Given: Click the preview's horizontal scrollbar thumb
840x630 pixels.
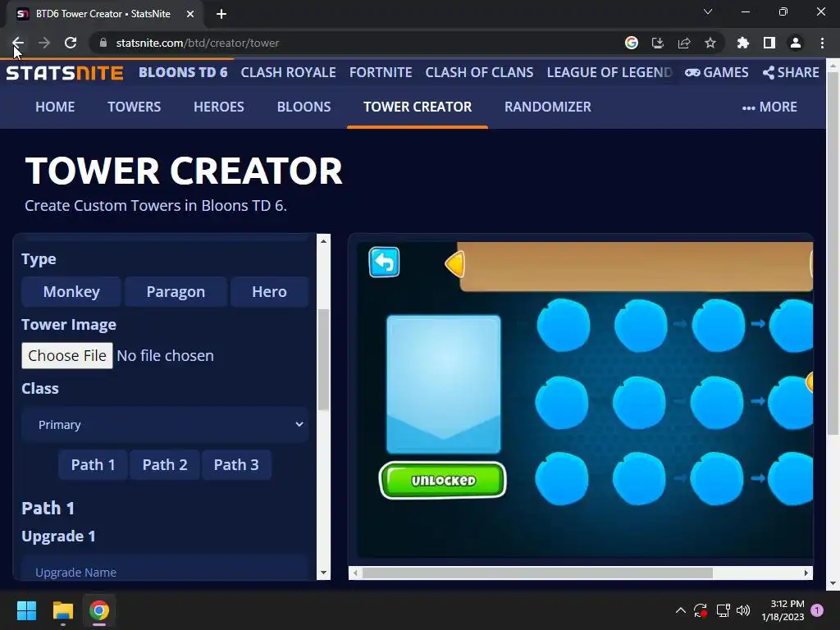Looking at the screenshot, I should point(538,573).
